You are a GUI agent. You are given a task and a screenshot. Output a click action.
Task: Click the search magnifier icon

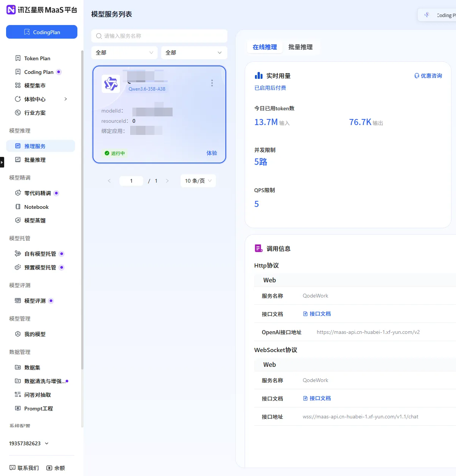[99, 36]
